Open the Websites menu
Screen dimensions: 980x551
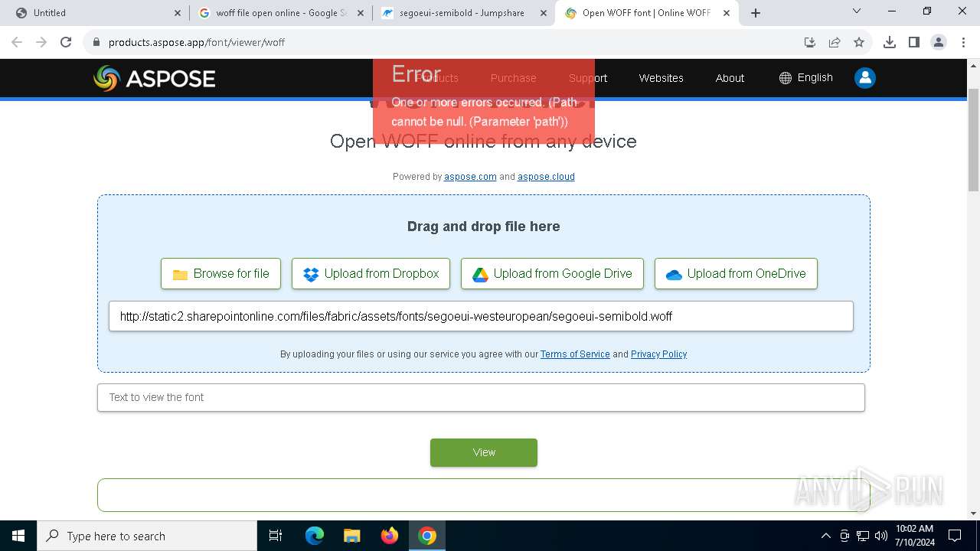(x=661, y=78)
